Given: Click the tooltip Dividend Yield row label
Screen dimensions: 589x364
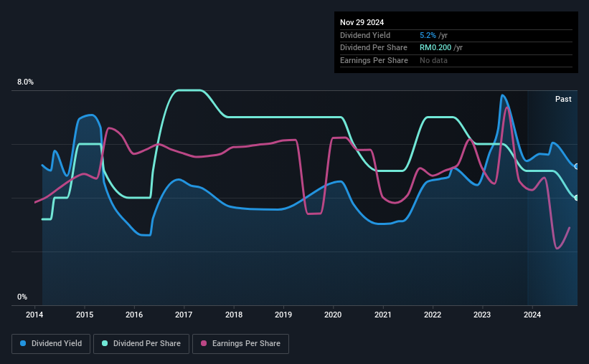Looking at the screenshot, I should tap(365, 35).
